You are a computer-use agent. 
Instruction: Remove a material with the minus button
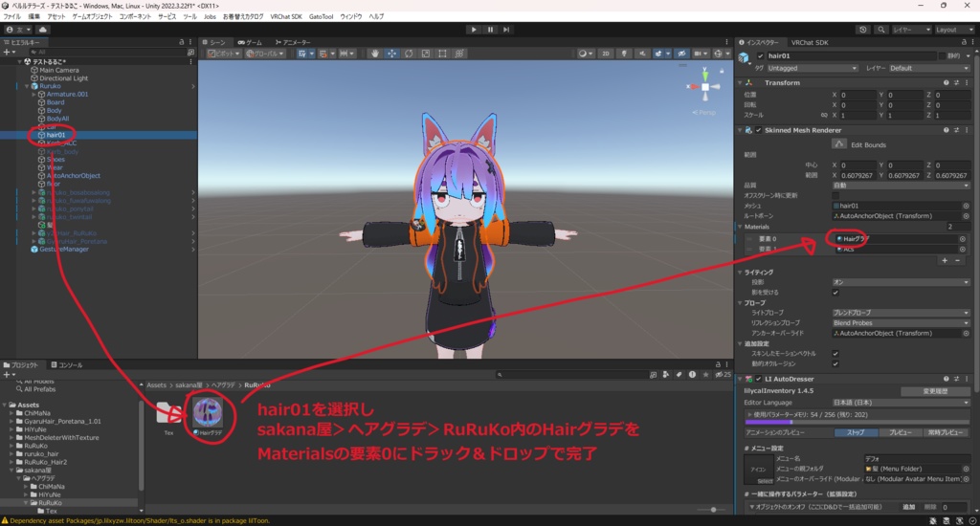(957, 260)
